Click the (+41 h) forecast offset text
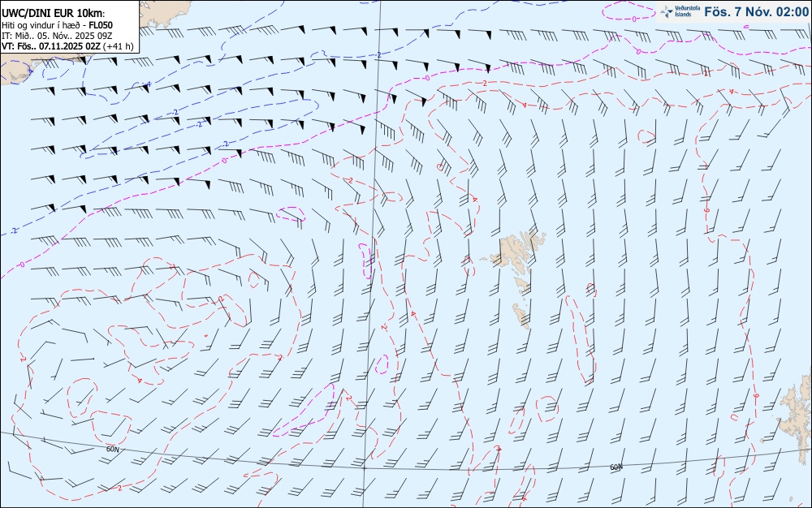 118,46
